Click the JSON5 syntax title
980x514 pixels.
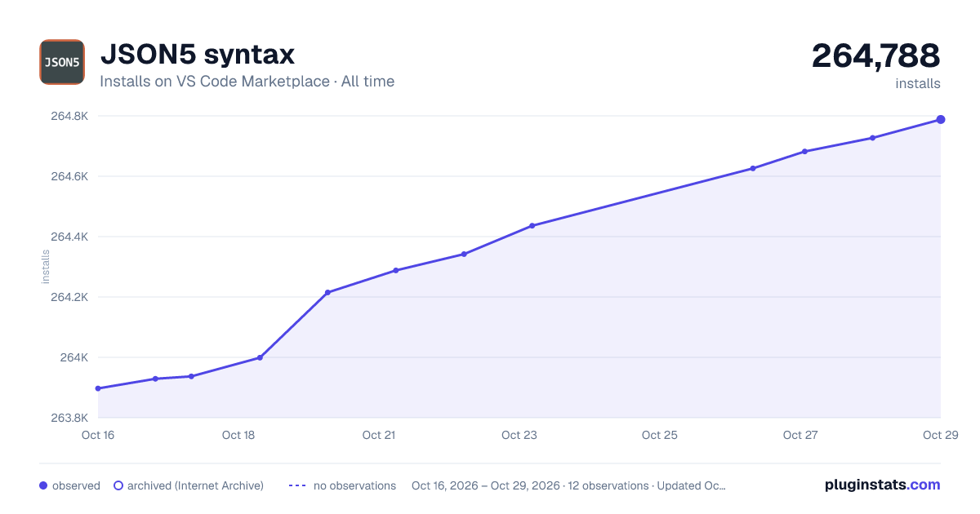click(197, 55)
